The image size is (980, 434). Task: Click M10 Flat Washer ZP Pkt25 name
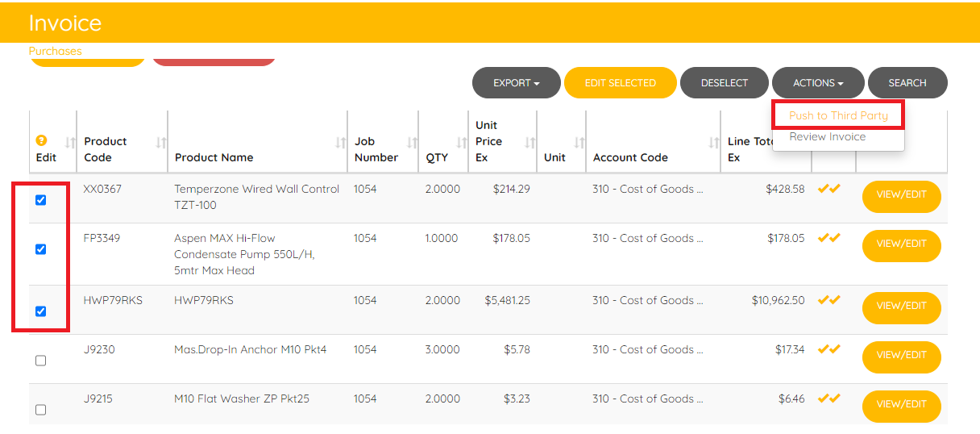(x=242, y=399)
